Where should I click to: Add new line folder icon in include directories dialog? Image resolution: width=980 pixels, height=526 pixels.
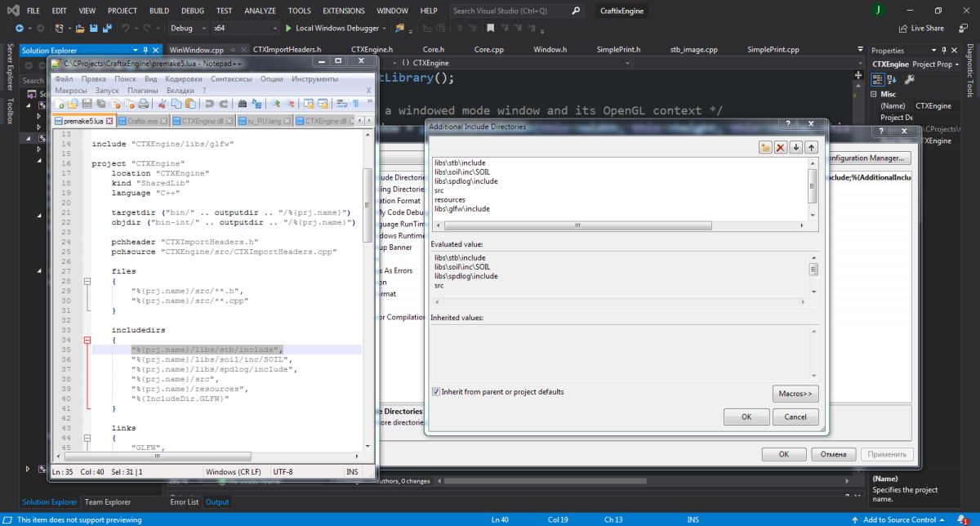(765, 147)
